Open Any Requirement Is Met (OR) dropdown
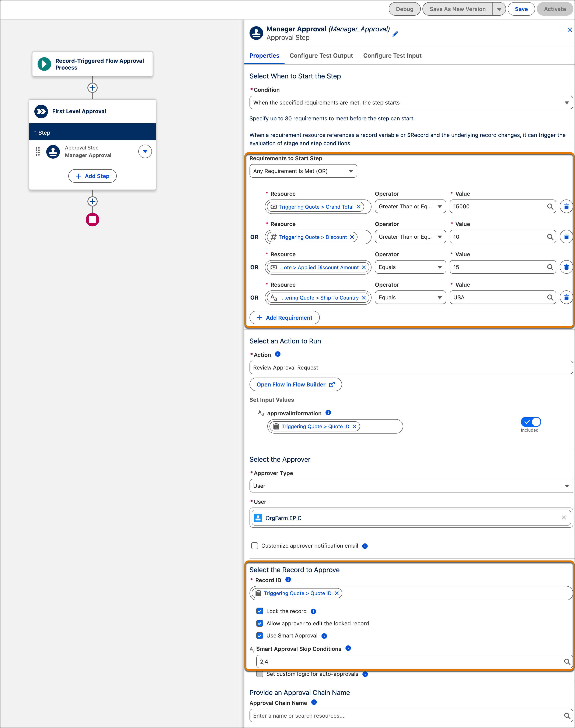 (x=303, y=171)
